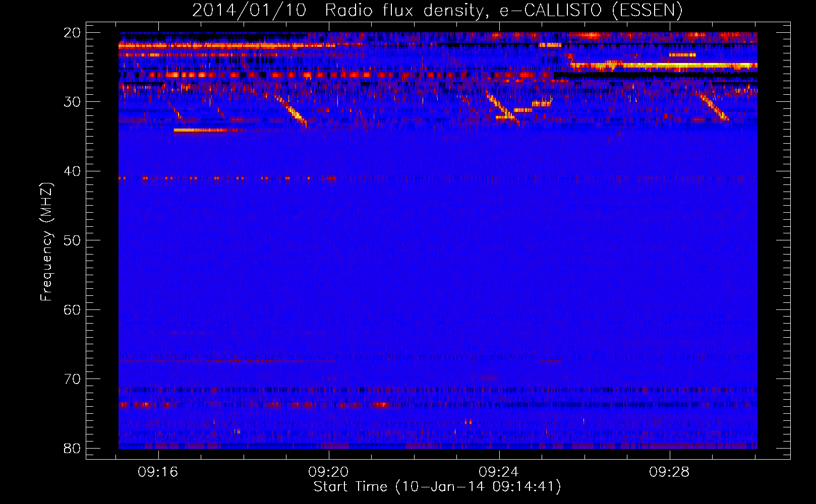Click the 70 MHz frequency tick label

click(x=72, y=379)
